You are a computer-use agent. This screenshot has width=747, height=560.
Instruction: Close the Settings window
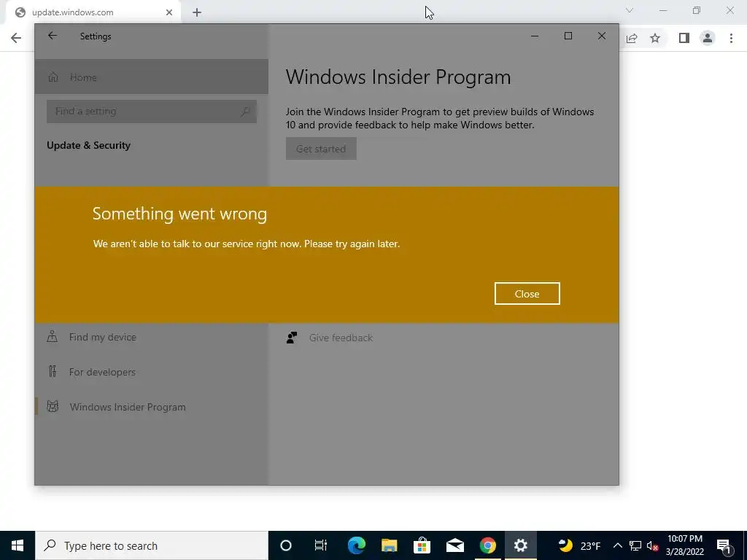602,36
